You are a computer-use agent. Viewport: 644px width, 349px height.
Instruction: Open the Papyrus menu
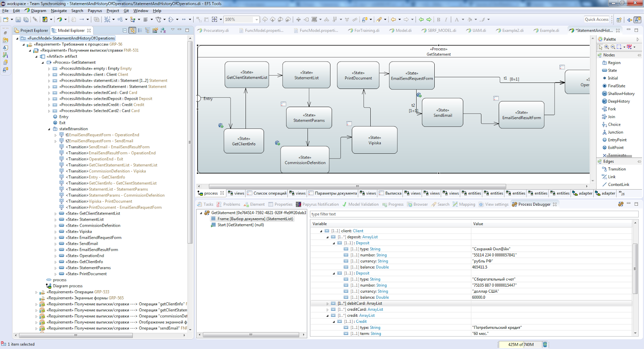95,11
